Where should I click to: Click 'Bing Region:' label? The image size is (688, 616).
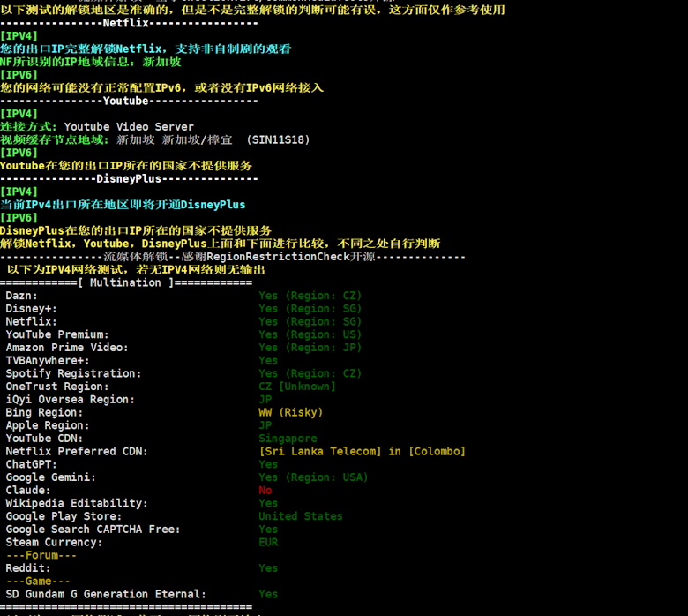click(x=44, y=413)
